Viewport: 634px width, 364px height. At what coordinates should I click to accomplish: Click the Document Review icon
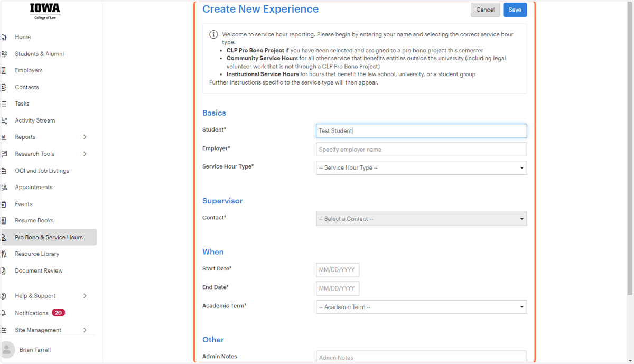click(x=4, y=270)
